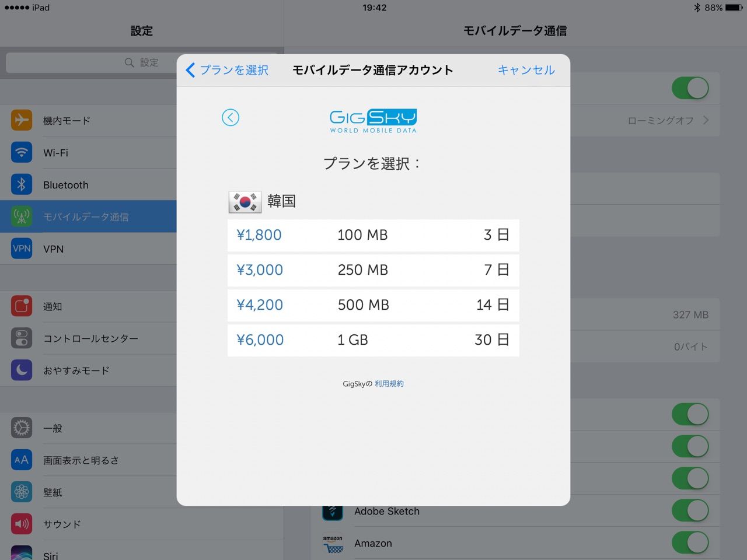The height and width of the screenshot is (560, 747).
Task: Tap キャンセル to dismiss the dialog
Action: pyautogui.click(x=526, y=70)
